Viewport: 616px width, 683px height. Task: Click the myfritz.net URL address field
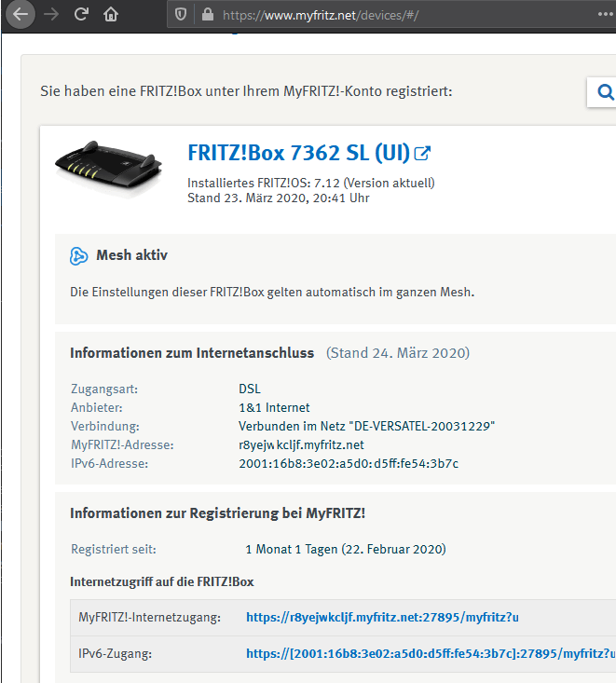point(392,15)
